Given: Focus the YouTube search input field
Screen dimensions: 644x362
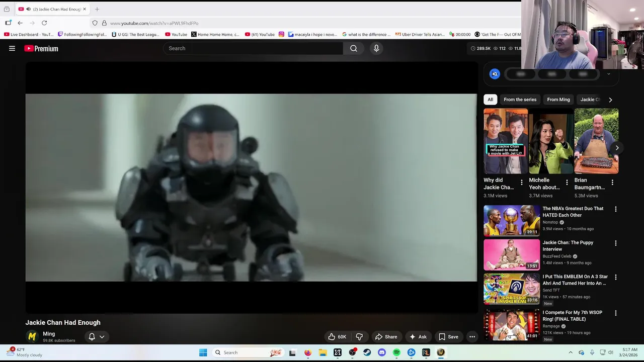Looking at the screenshot, I should 253,48.
